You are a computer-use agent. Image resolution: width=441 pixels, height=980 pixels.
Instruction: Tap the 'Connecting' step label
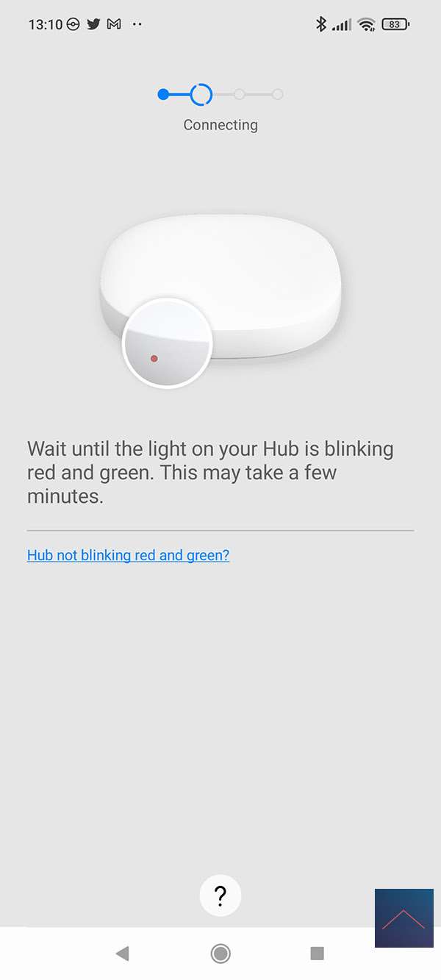point(220,125)
